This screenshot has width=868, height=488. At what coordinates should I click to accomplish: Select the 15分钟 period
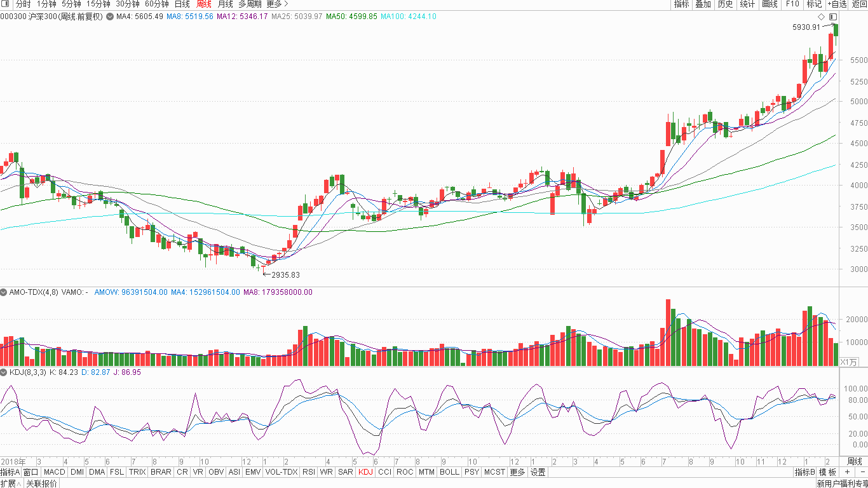(98, 4)
